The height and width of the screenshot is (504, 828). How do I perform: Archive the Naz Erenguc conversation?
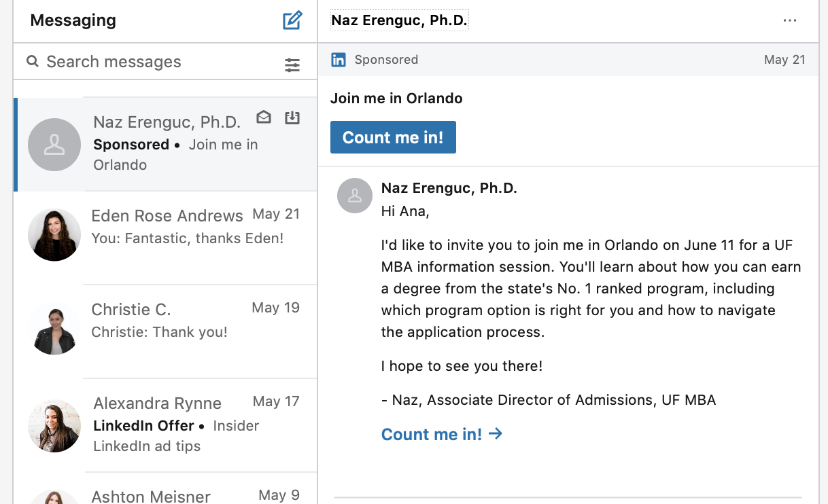point(292,118)
